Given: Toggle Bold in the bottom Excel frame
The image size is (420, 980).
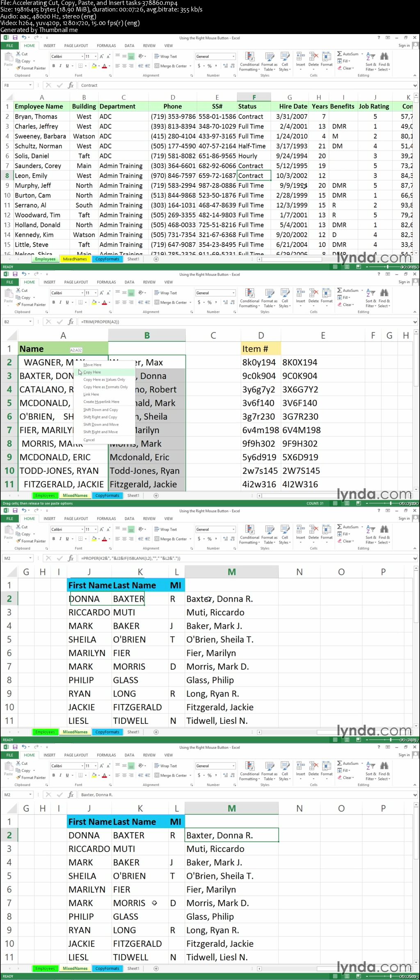Looking at the screenshot, I should 53,775.
